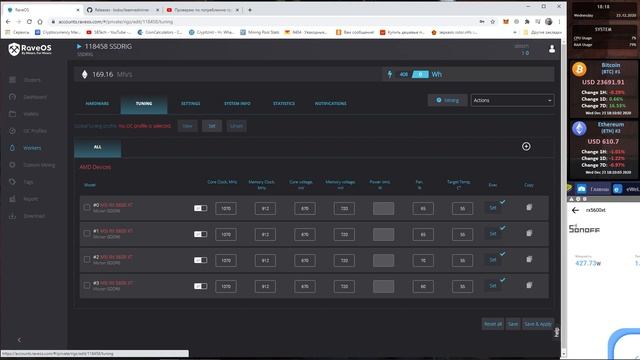The image size is (640, 360).
Task: Open the Chrome three-dot menu
Action: 559,22
